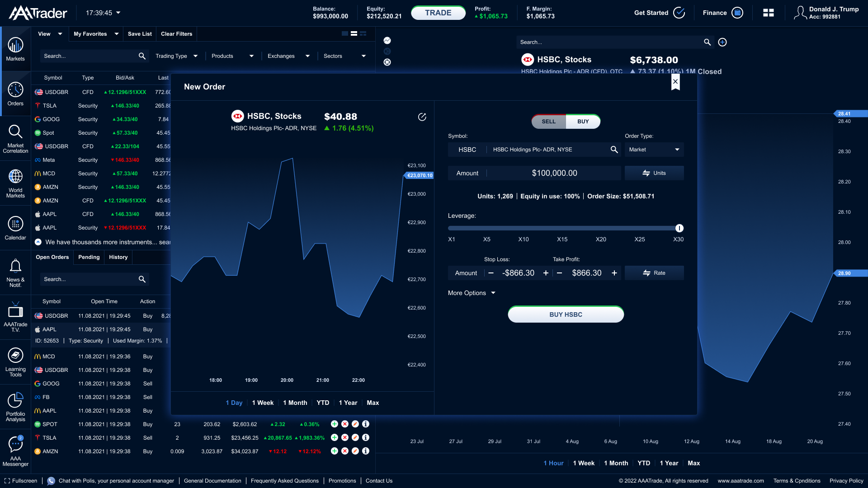Click the Save List button
868x488 pixels.
point(140,34)
